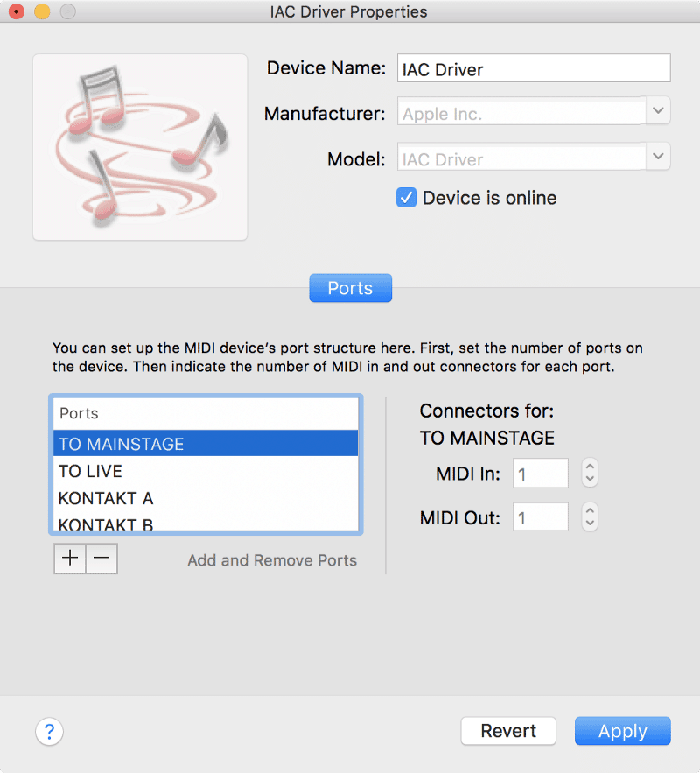Click the Revert button

click(x=508, y=731)
